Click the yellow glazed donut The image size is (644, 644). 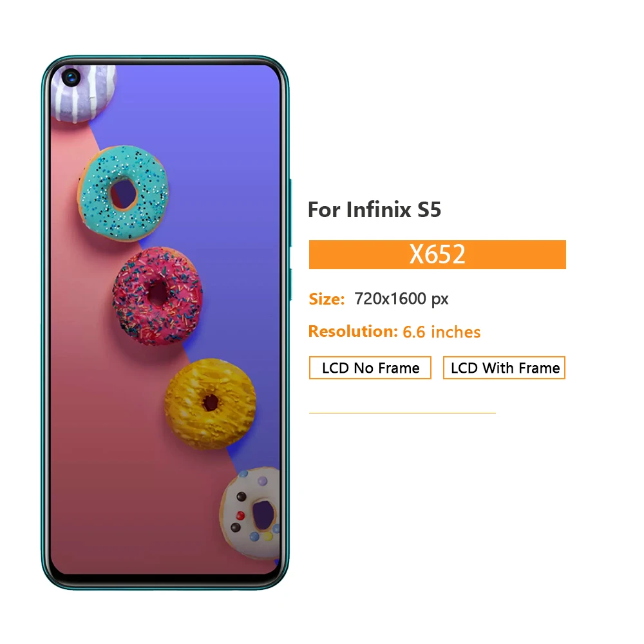[x=211, y=403]
